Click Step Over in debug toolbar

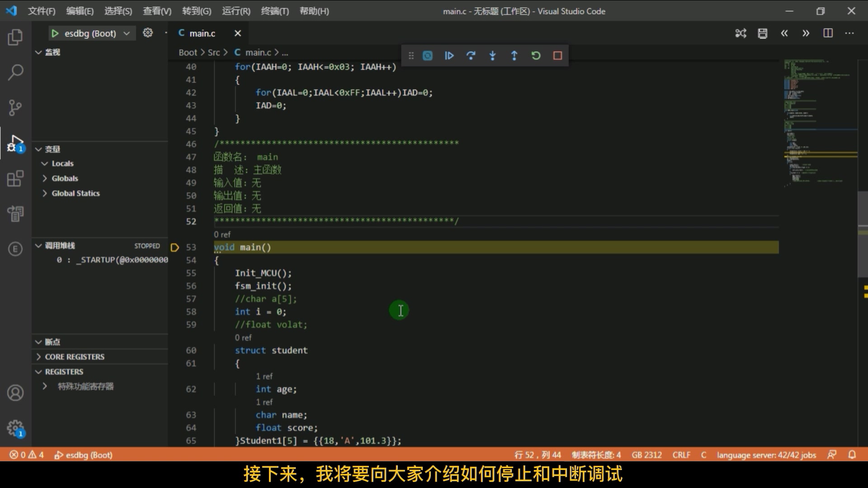(x=471, y=56)
